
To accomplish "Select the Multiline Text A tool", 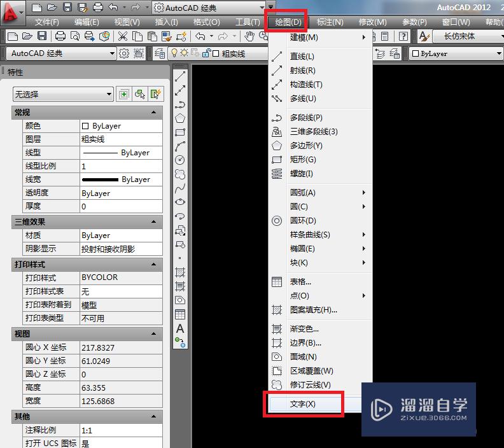I will tap(180, 328).
